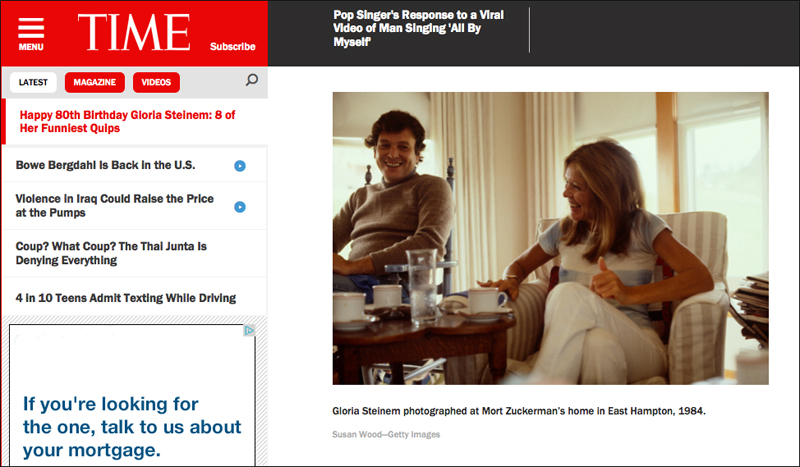The width and height of the screenshot is (800, 467).
Task: Click the Gloria Steinem photograph
Action: 550,238
